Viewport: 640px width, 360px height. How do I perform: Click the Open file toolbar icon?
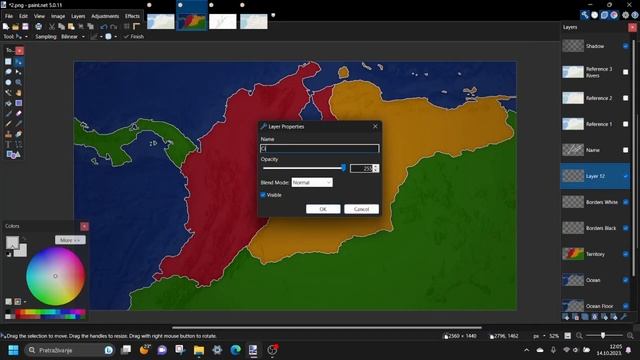click(16, 27)
